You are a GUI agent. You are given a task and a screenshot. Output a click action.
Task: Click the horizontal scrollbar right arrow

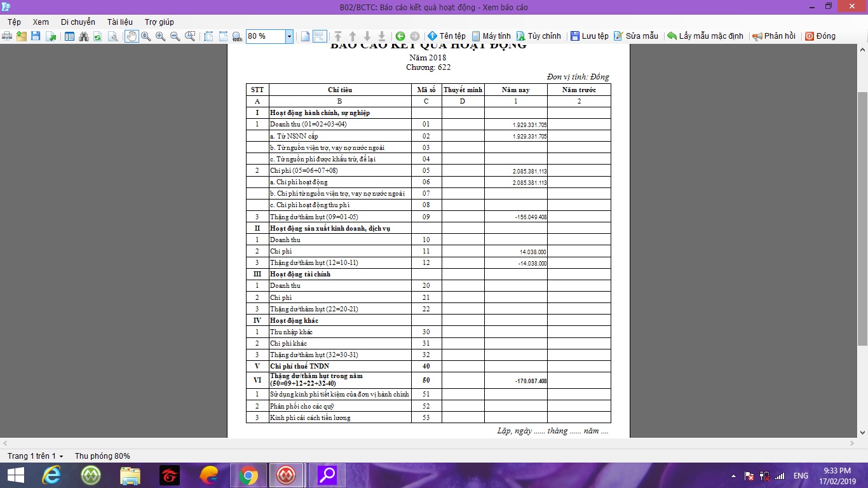(x=851, y=443)
